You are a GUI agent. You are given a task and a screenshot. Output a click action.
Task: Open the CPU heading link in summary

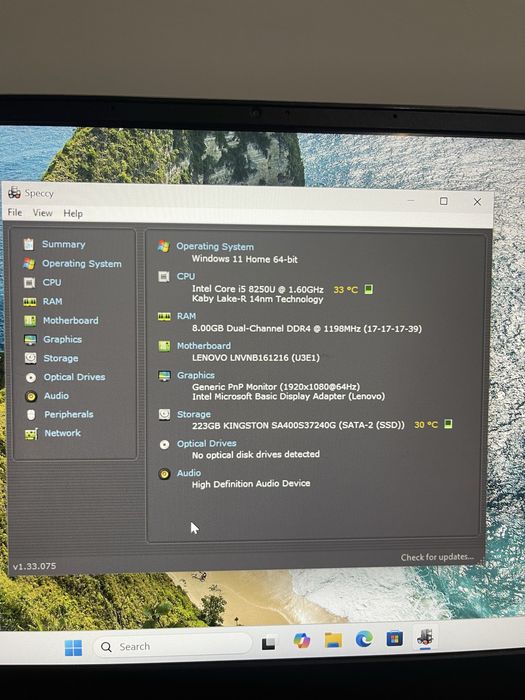(186, 276)
